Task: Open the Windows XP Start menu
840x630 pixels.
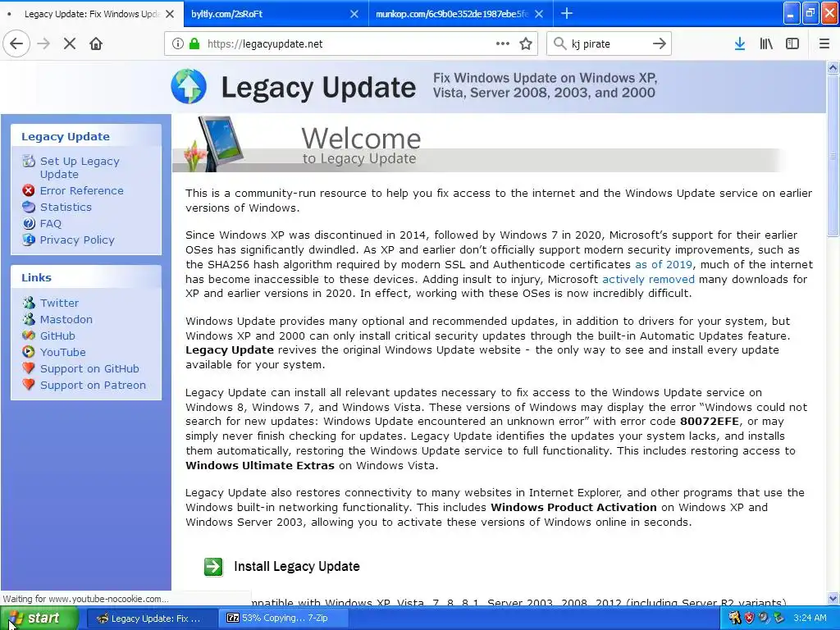Action: pyautogui.click(x=39, y=619)
